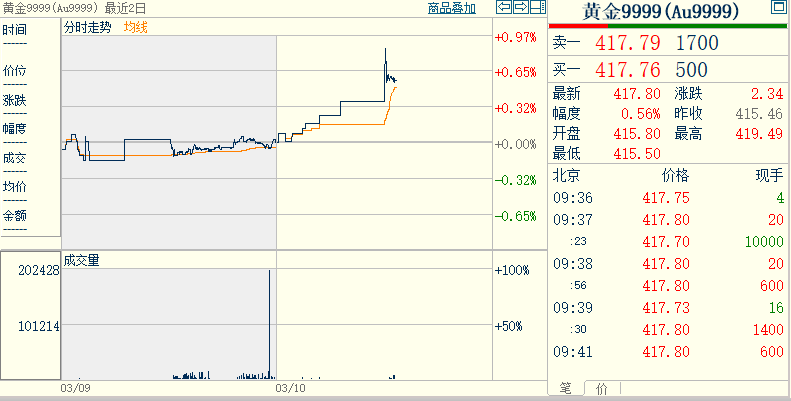Select the 09:37 trade row with 10000 volume

pyautogui.click(x=668, y=242)
